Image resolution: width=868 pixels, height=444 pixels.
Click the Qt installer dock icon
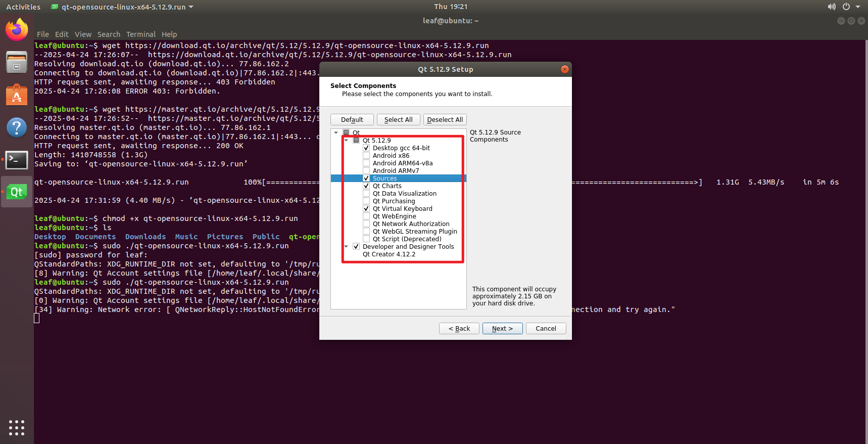pyautogui.click(x=17, y=192)
